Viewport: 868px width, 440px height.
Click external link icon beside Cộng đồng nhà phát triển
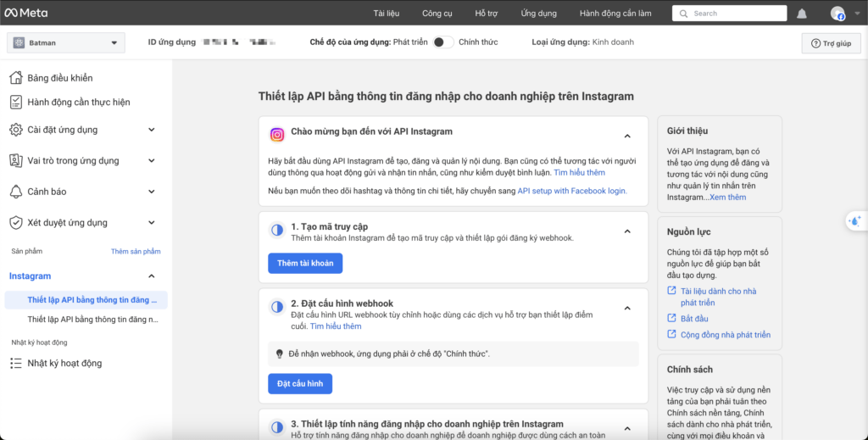point(671,334)
